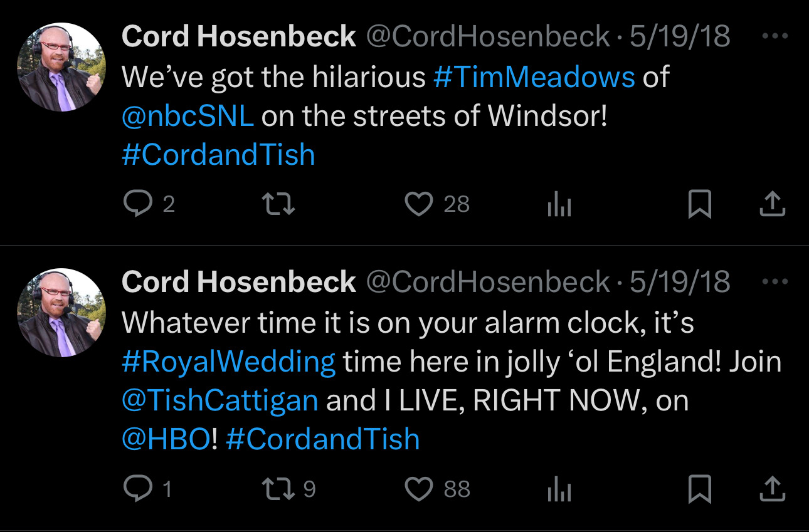Repost the Royal Wedding tweet

[278, 489]
